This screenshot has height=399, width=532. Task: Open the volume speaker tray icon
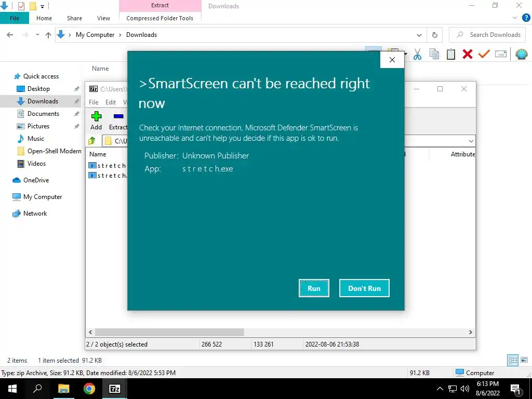[x=465, y=389]
